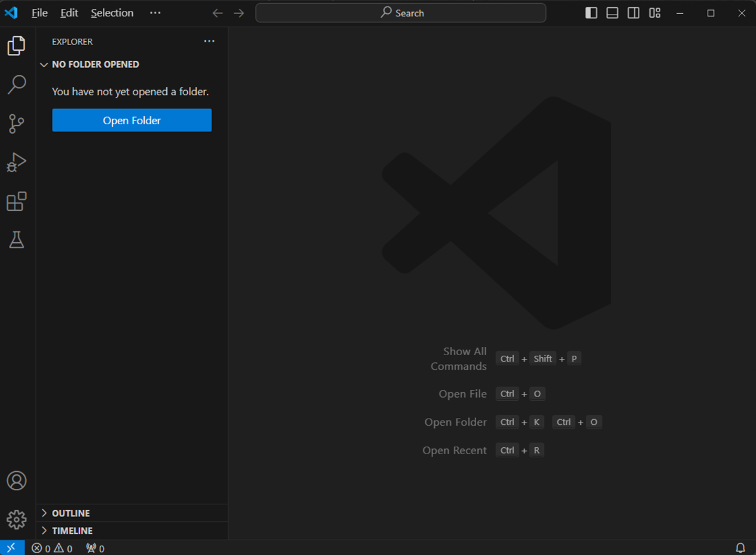Show errors count in status bar
Viewport: 756px width, 555px height.
tap(41, 548)
